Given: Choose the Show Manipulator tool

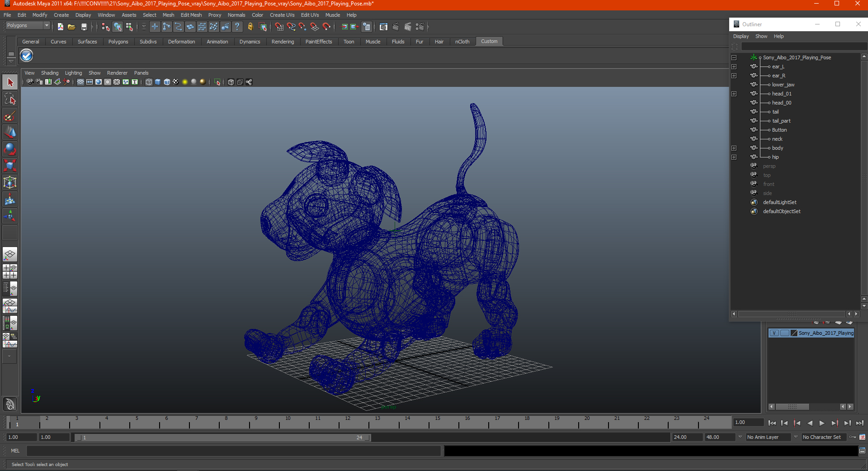Looking at the screenshot, I should point(10,216).
